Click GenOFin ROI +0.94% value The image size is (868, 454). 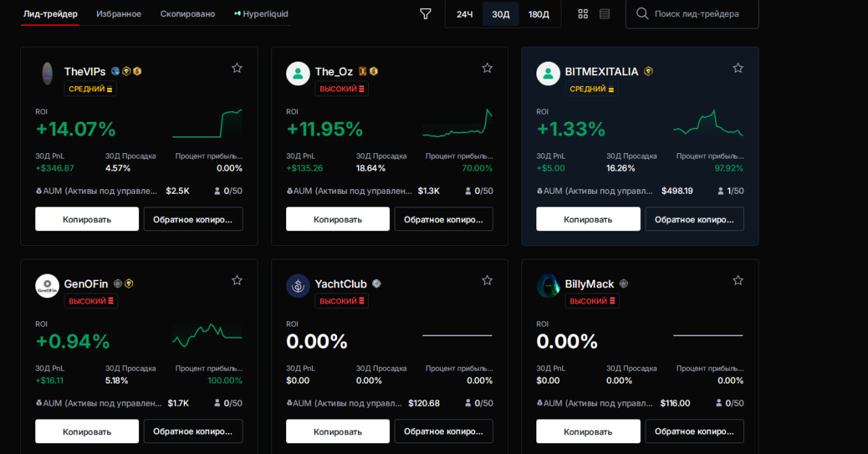[x=73, y=341]
